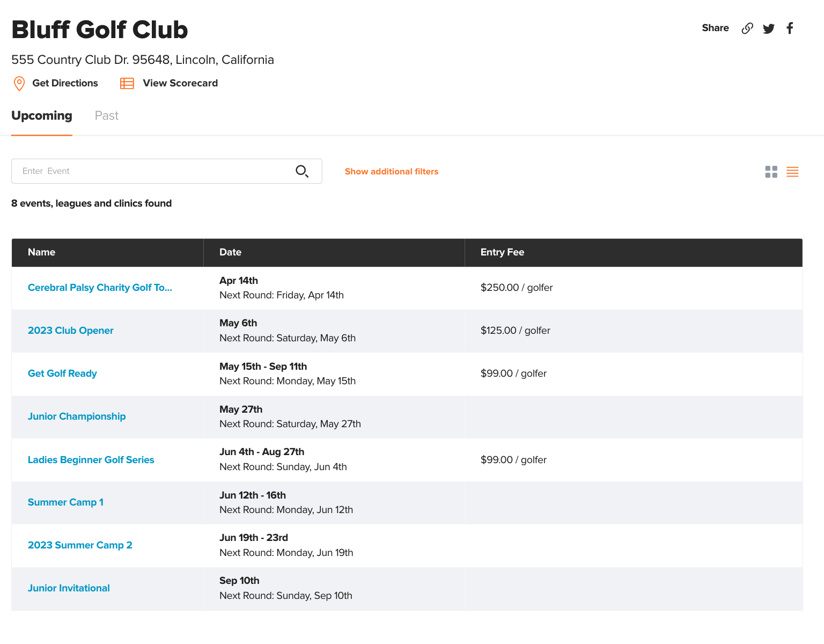Open the Upcoming tab
The width and height of the screenshot is (824, 644).
[x=42, y=116]
